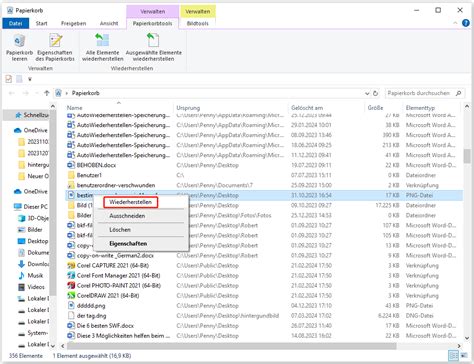Switch to the Ansicht tab
Image resolution: width=474 pixels, height=364 pixels.
pos(109,23)
